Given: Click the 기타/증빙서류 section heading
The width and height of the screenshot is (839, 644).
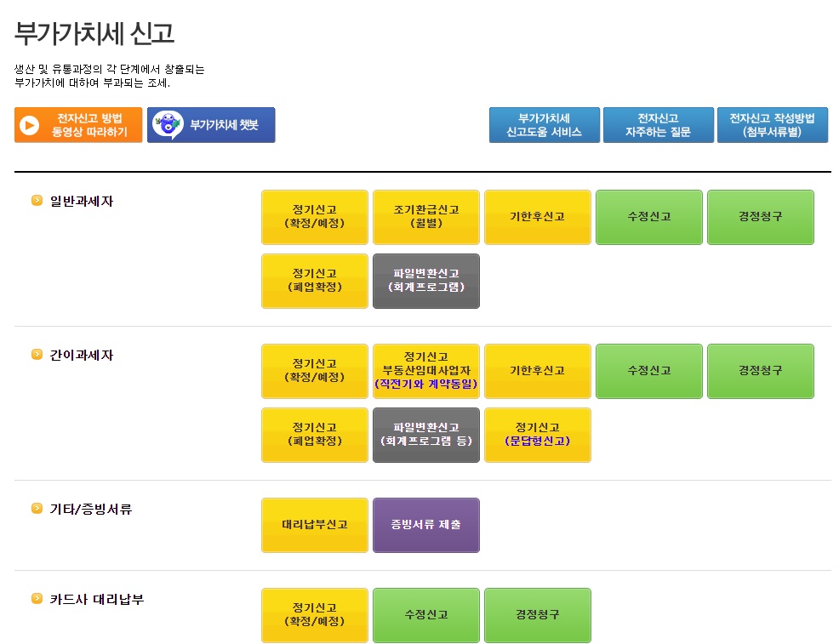Looking at the screenshot, I should pos(90,509).
